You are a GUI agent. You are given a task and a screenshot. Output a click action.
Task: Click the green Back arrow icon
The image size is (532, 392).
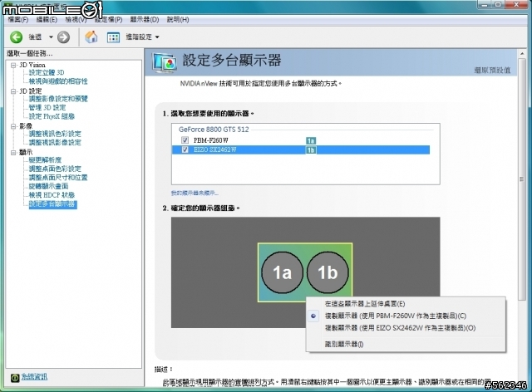point(16,37)
